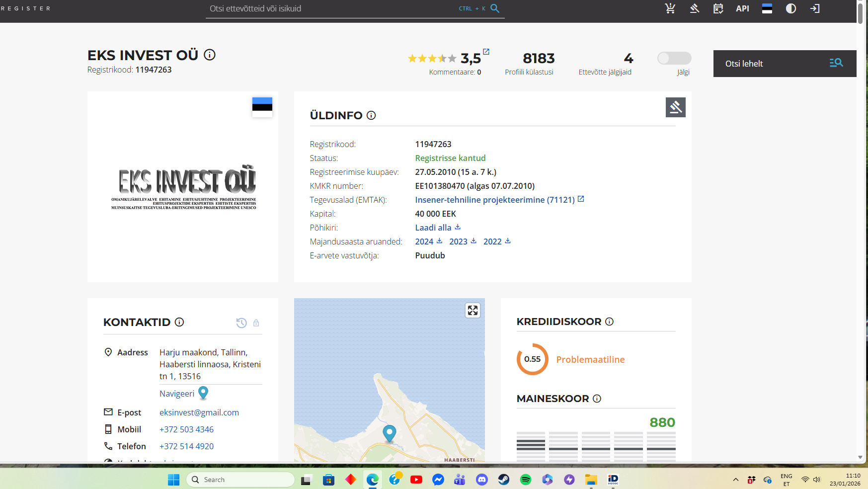Open the calendar icon in header
The width and height of the screenshot is (868, 489).
tap(718, 8)
